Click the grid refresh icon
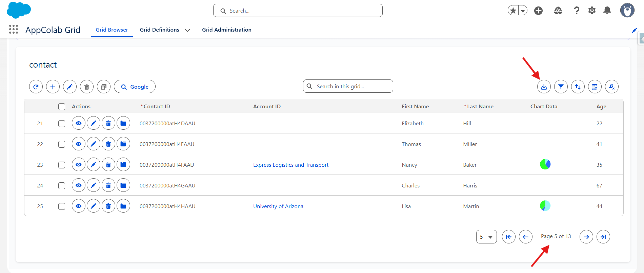This screenshot has height=273, width=644. point(36,87)
